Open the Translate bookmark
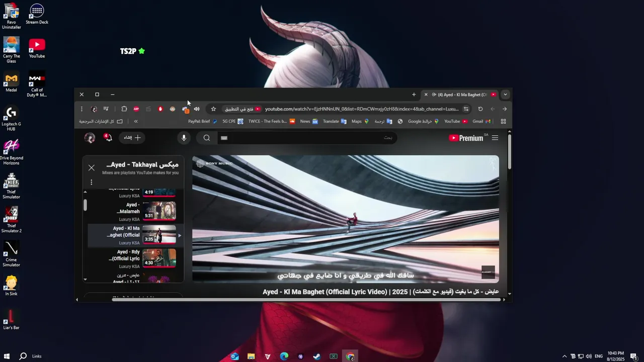 point(335,121)
